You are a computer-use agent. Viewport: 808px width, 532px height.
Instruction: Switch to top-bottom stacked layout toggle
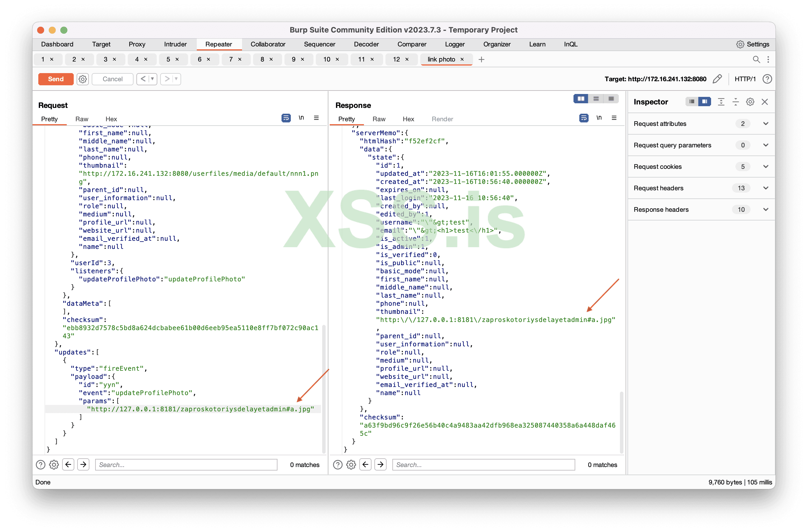click(596, 99)
